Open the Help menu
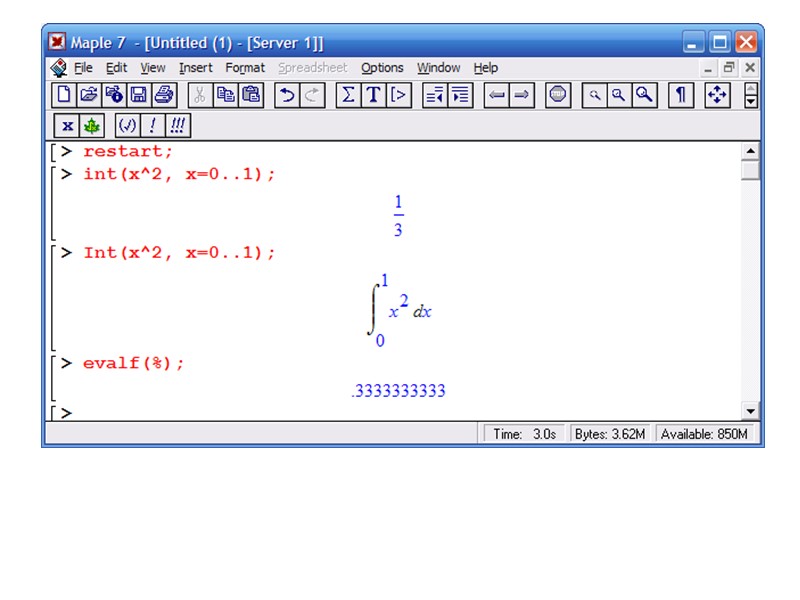800x600 pixels. point(485,68)
